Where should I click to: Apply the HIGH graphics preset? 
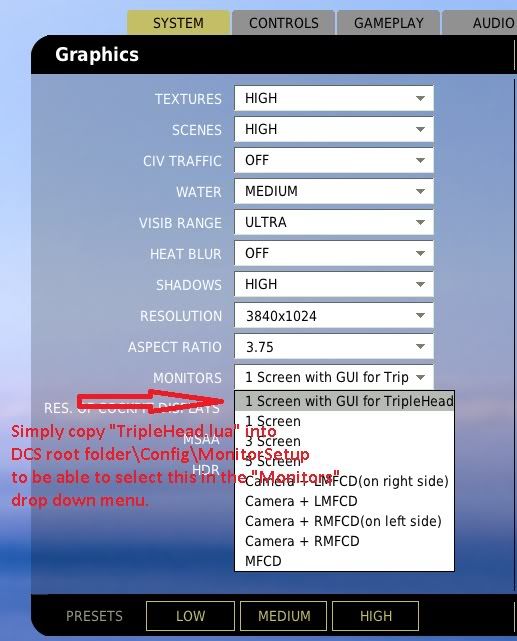click(x=376, y=616)
